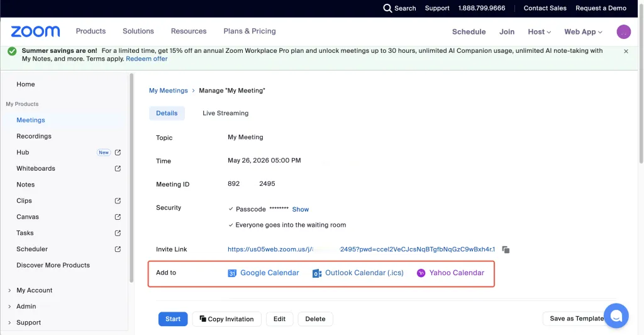Open Scheduler external link icon

point(118,249)
